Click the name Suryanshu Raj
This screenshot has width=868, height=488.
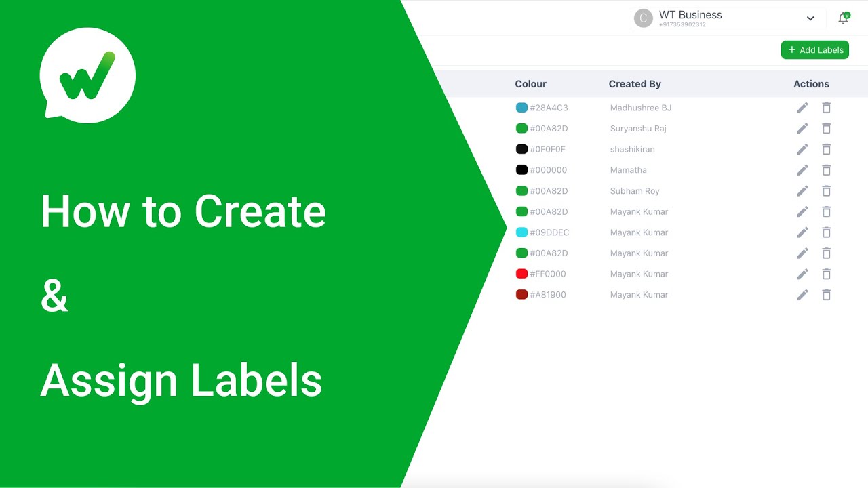[x=638, y=129]
